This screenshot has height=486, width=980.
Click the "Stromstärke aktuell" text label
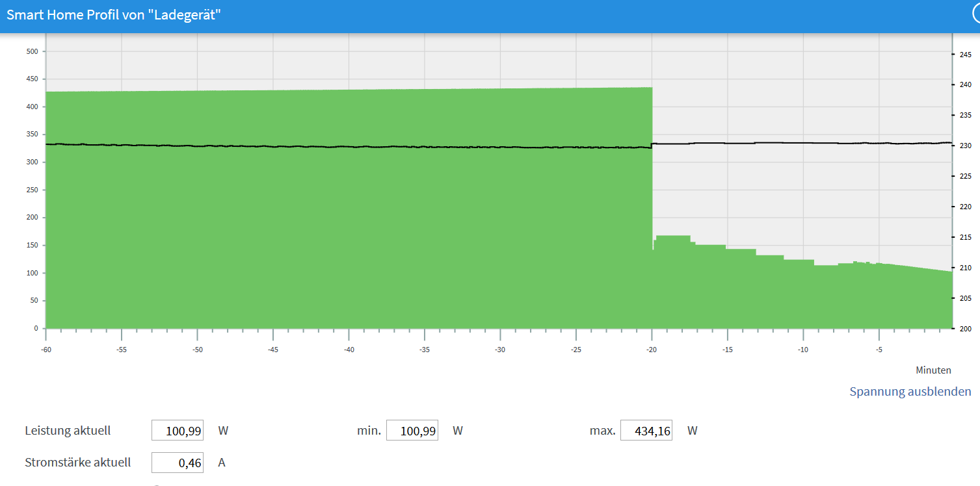[77, 463]
